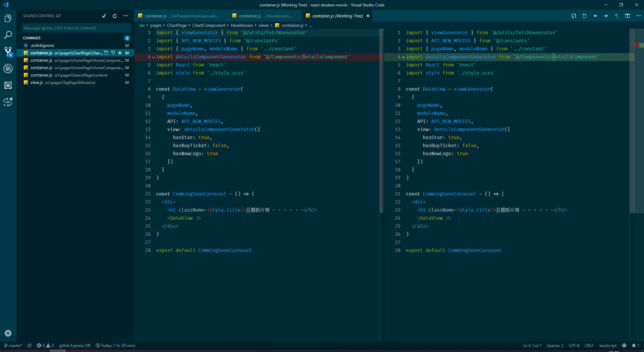Screen dimensions: 644x352
Task: Click 'NewMovies' in the breadcrumb
Action: [x=242, y=25]
